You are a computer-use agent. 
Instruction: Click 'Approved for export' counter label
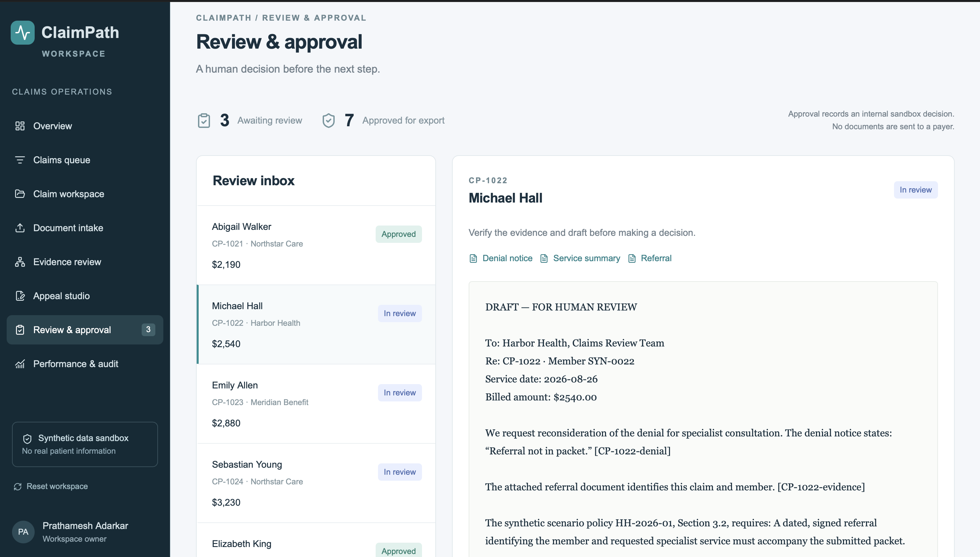403,121
